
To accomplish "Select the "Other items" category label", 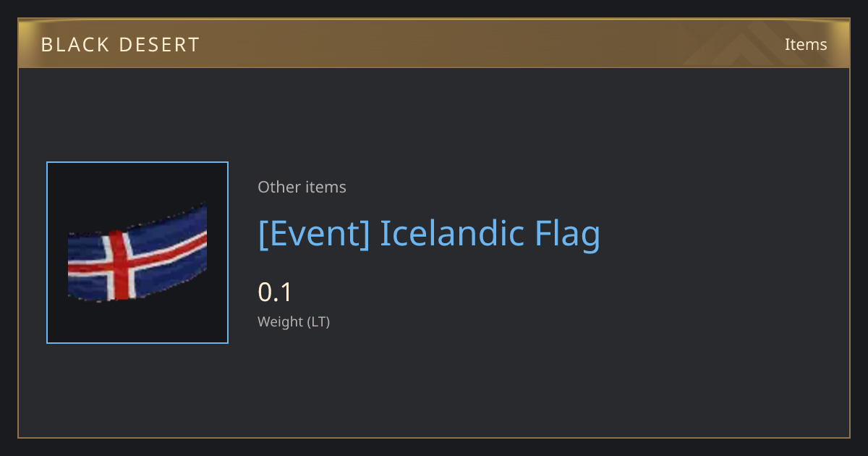I will (x=302, y=187).
